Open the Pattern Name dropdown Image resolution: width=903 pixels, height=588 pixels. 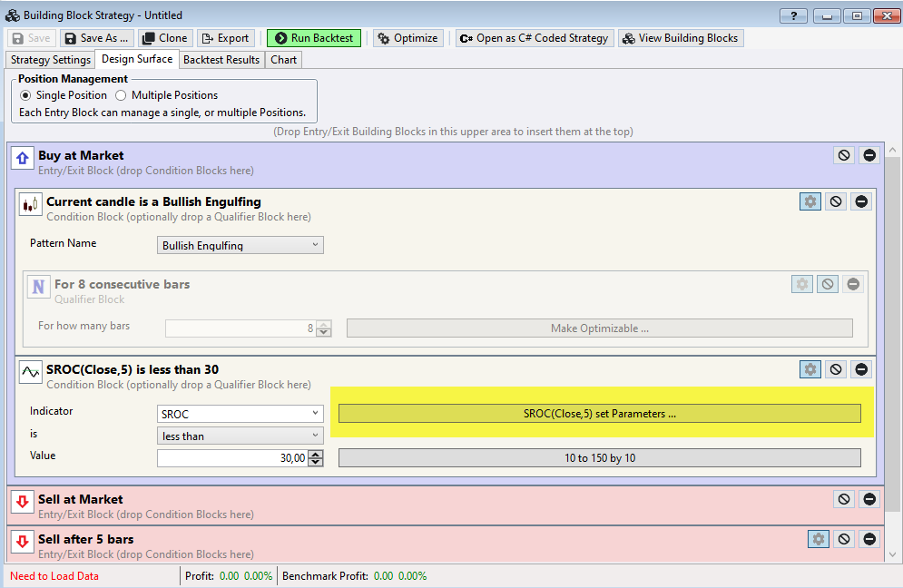pos(240,245)
